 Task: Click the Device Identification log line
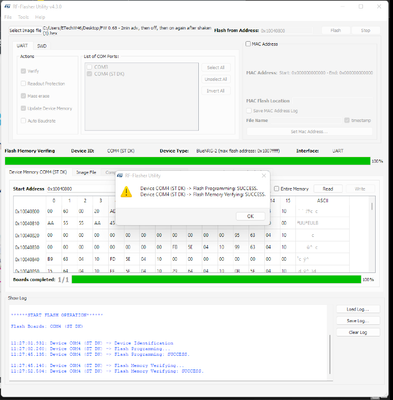(92, 343)
